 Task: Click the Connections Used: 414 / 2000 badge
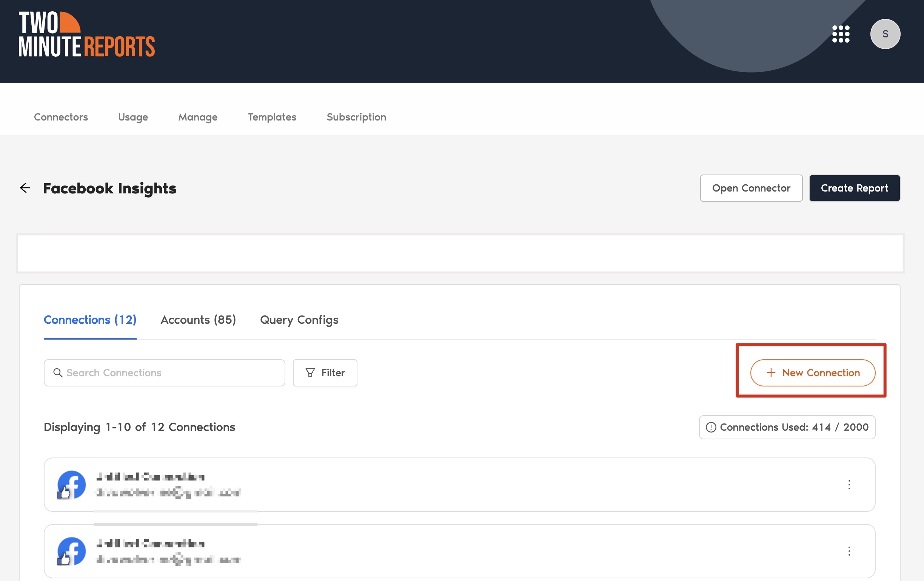787,427
